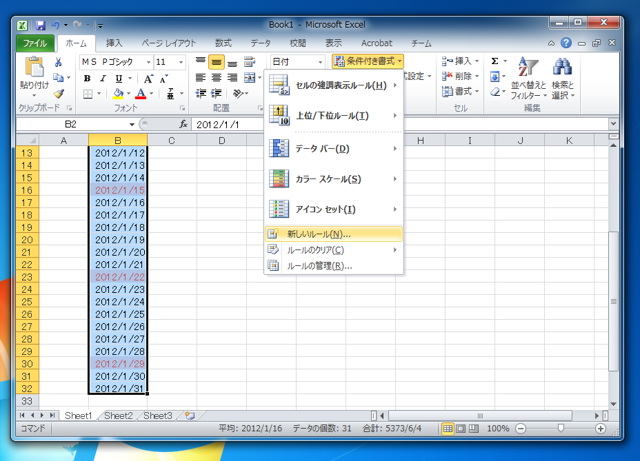Viewport: 640px width, 461px height.
Task: Open 検索と選択 binoculars find and select
Action: [x=563, y=78]
